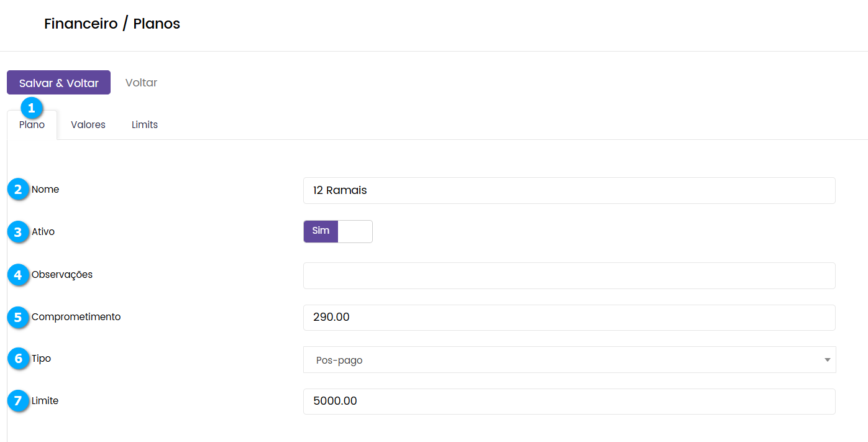Select the Comprometimento field with 290.00

[569, 318]
